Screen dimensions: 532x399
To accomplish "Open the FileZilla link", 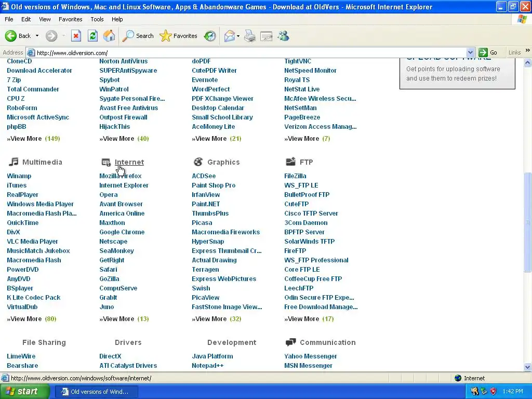I will 295,176.
